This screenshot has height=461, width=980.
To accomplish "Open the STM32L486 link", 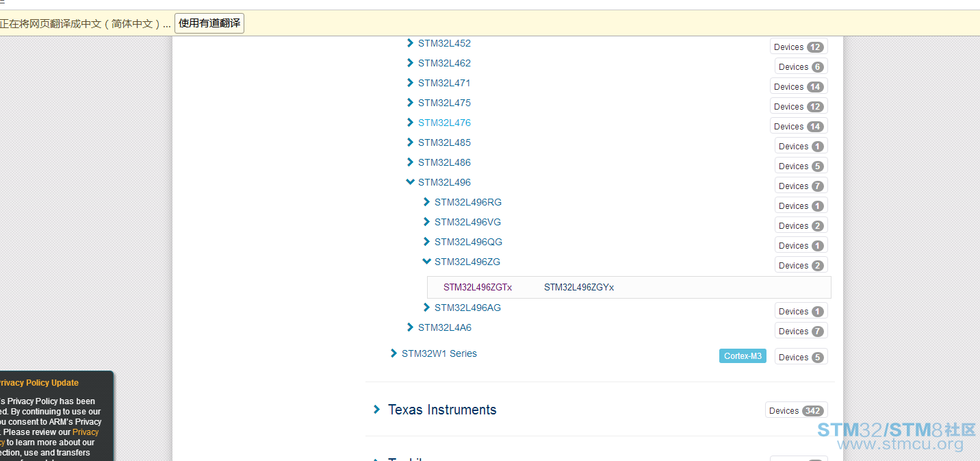I will click(x=444, y=162).
